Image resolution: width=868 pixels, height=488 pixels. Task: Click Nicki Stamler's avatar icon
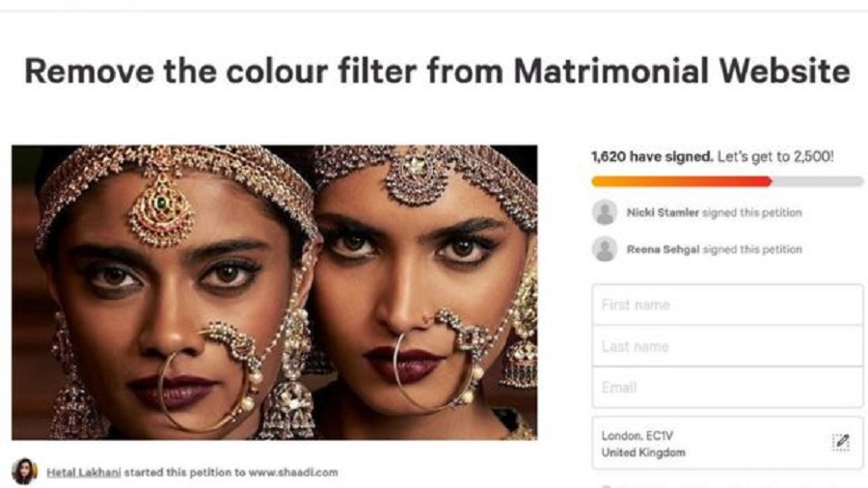click(605, 212)
